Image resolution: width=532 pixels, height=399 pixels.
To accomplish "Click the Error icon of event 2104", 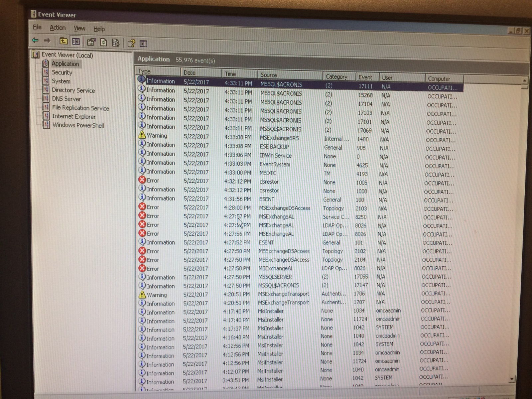I will pos(142,259).
